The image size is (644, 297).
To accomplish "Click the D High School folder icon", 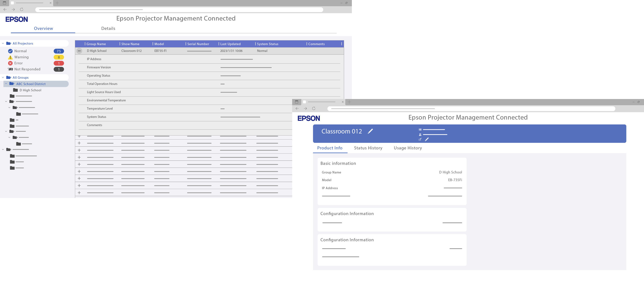I will coord(16,90).
